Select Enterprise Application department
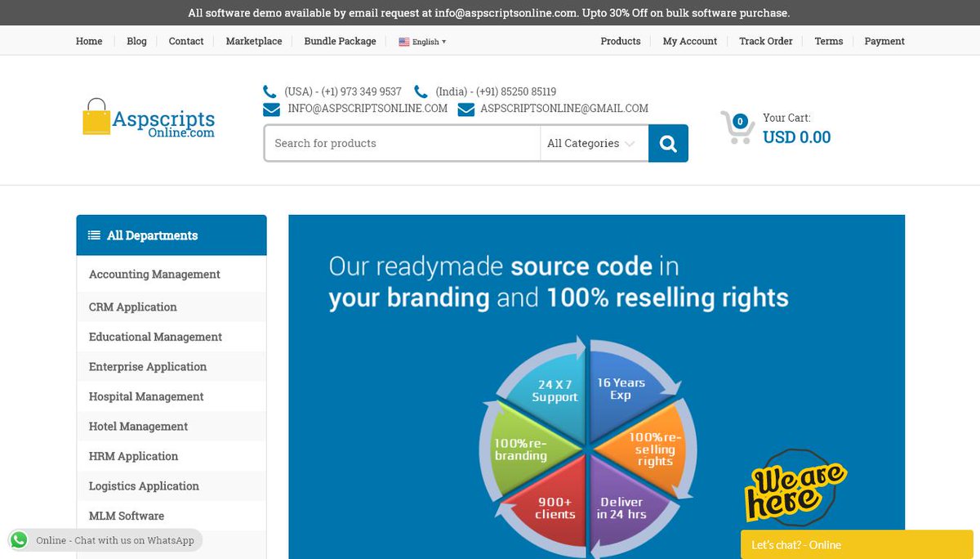This screenshot has height=559, width=980. tap(148, 367)
